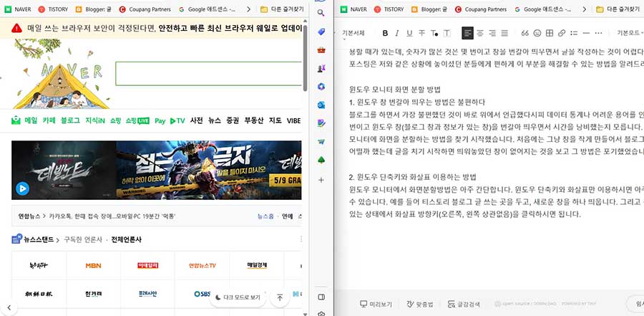
Task: Open the 카페 link on Naver
Action: (x=49, y=120)
